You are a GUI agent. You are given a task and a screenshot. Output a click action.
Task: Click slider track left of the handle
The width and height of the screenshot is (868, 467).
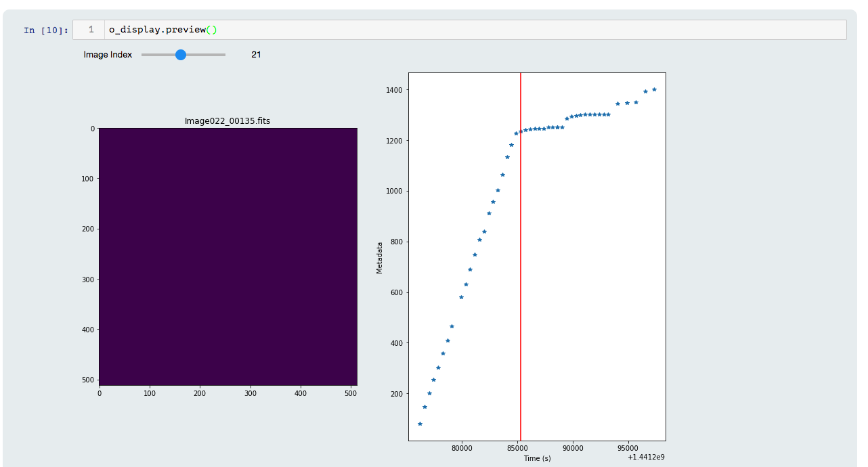159,55
